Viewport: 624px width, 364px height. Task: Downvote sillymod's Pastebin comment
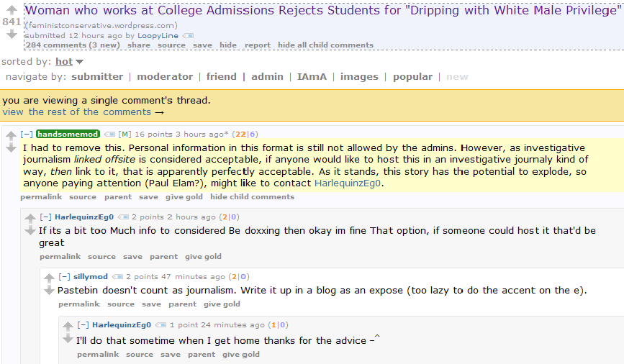(x=49, y=290)
